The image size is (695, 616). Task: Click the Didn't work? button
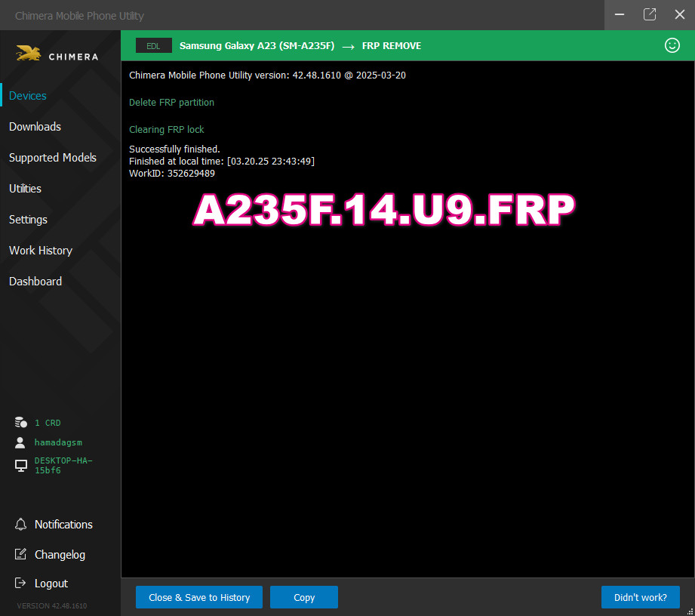pyautogui.click(x=640, y=597)
